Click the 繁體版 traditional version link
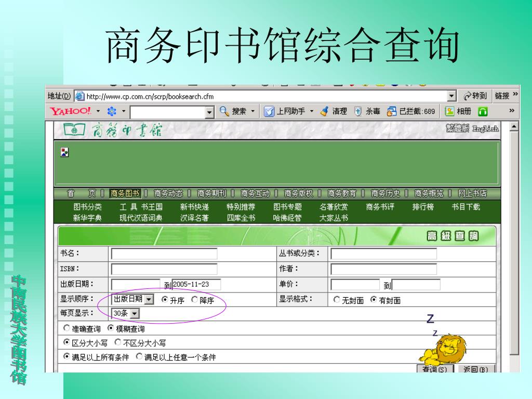Viewport: 532px width, 399px height. pyautogui.click(x=458, y=128)
